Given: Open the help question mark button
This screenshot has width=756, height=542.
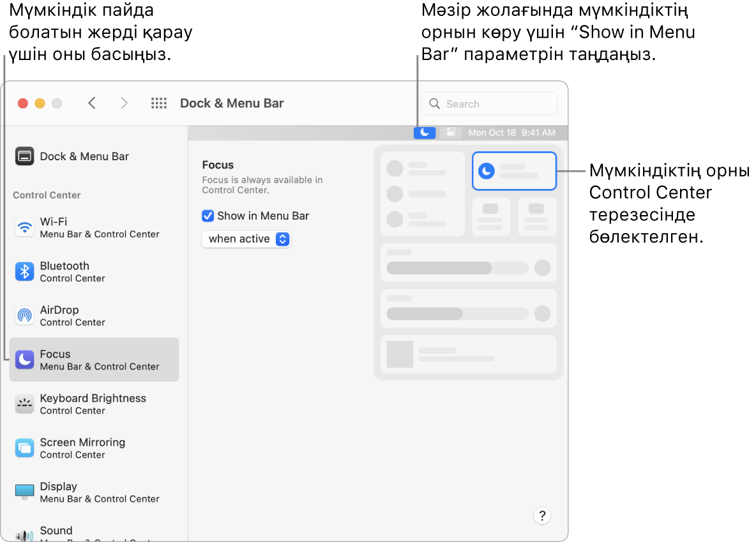Looking at the screenshot, I should (541, 515).
